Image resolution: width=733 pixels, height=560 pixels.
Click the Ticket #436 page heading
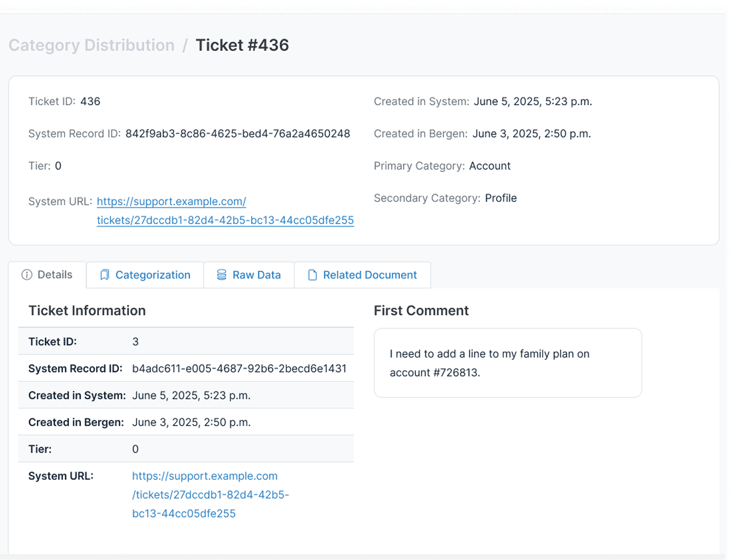pyautogui.click(x=242, y=45)
